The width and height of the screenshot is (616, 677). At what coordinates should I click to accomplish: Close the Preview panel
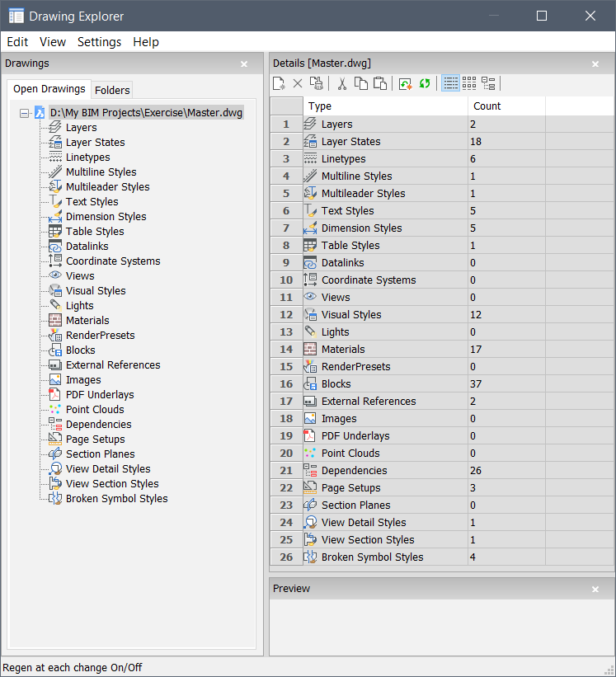(x=595, y=589)
